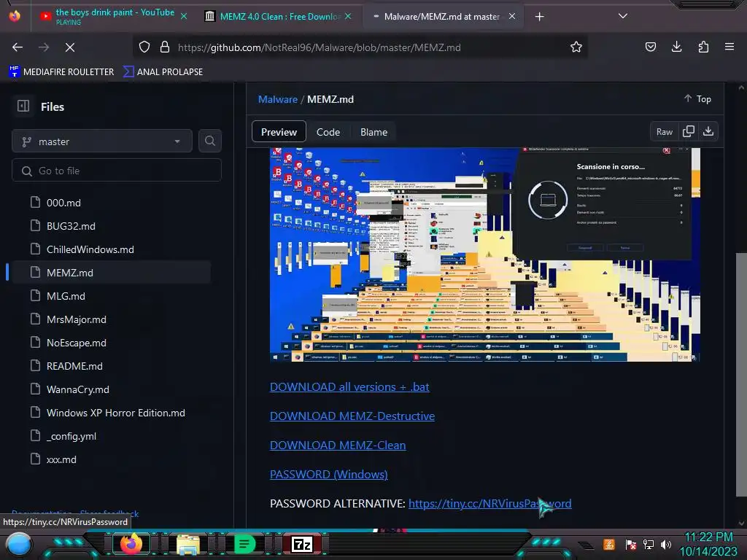This screenshot has width=747, height=560.
Task: Open a new browser tab
Action: click(539, 17)
